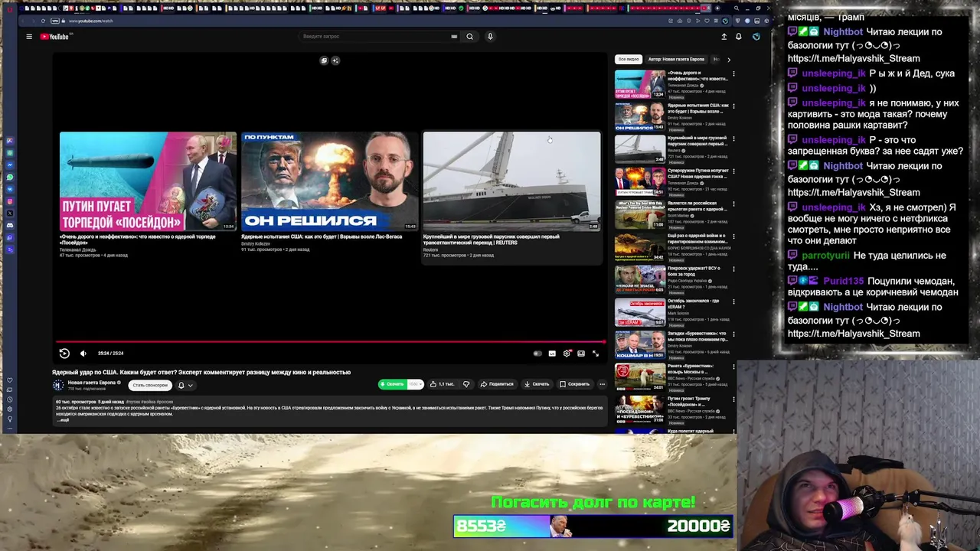Viewport: 980px width, 551px height.
Task: Click the parrotyurii username in chat
Action: click(825, 256)
